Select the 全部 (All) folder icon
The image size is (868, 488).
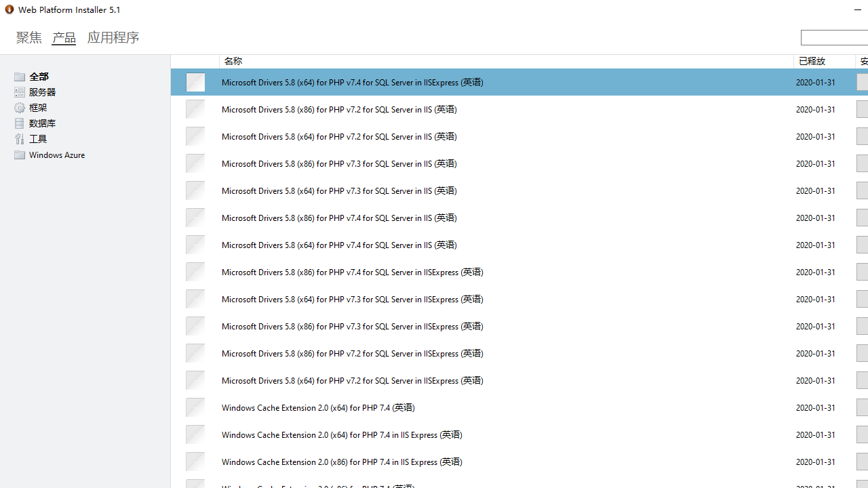coord(20,77)
